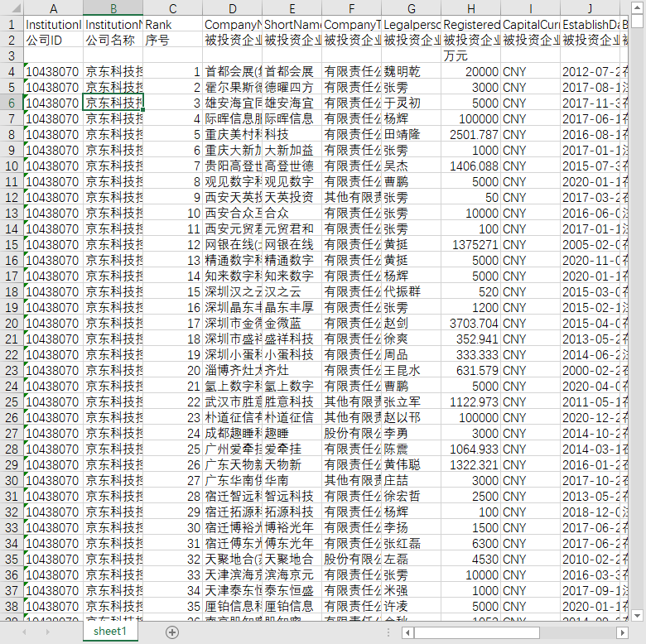Click cell containing 黄伟聪
The height and width of the screenshot is (644, 646).
(411, 464)
